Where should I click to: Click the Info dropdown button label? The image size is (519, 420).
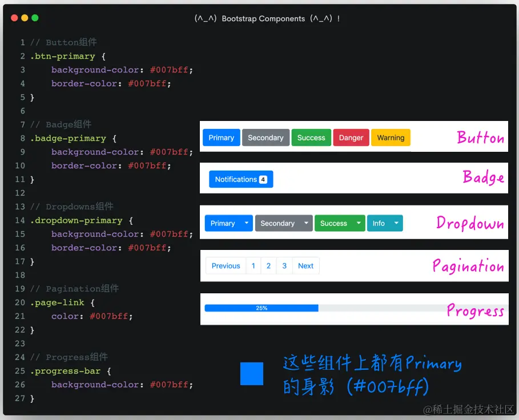379,223
